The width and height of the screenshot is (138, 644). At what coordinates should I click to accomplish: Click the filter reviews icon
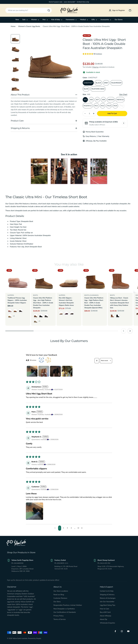[x=97, y=361]
